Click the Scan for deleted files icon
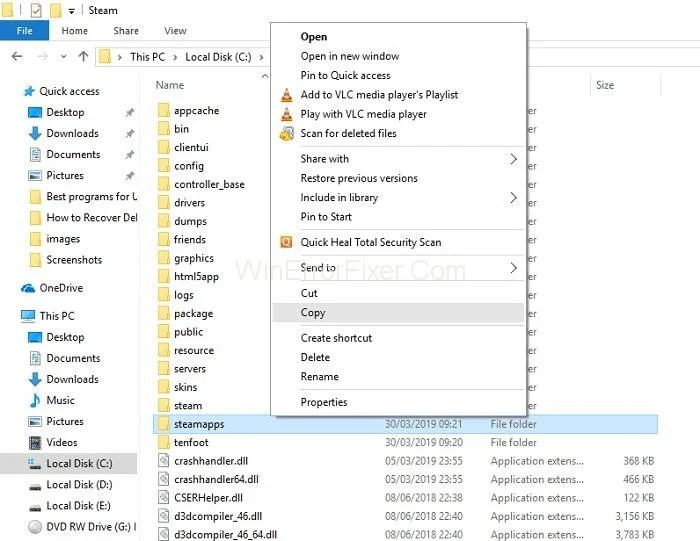This screenshot has width=700, height=541. click(x=287, y=133)
